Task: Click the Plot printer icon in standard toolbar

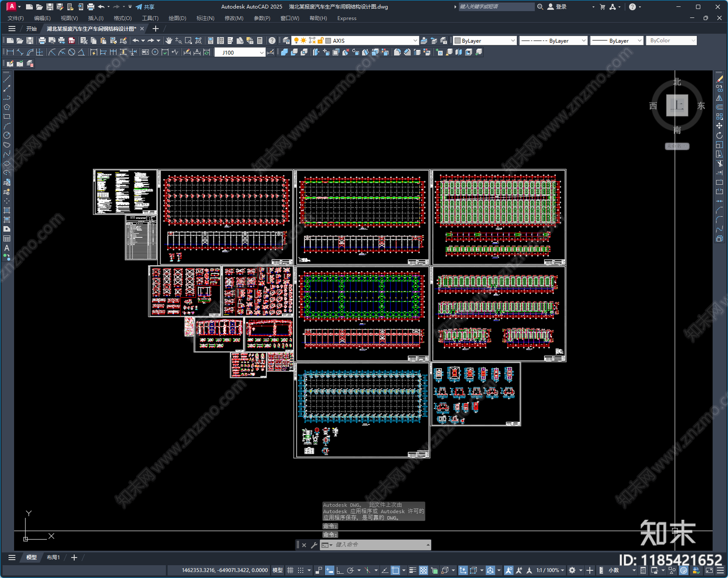Action: (42, 41)
